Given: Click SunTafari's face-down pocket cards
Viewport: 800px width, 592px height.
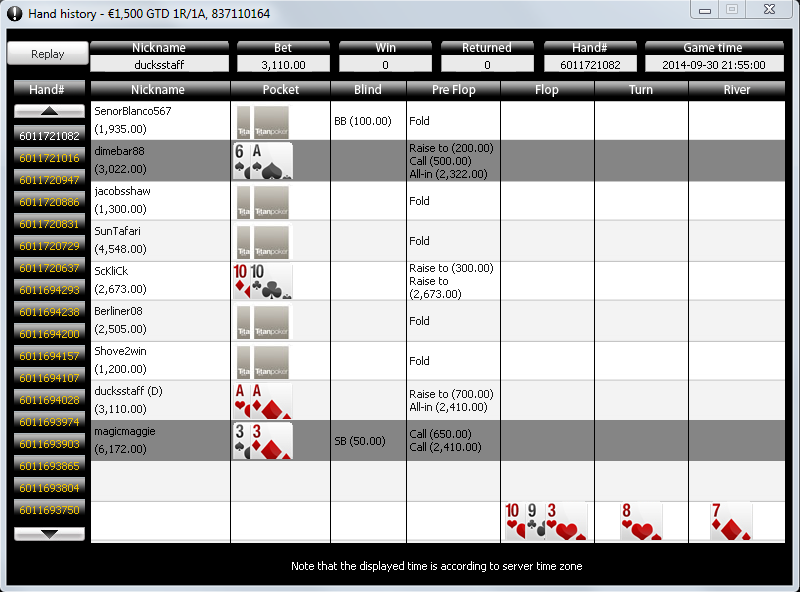Looking at the screenshot, I should 263,241.
